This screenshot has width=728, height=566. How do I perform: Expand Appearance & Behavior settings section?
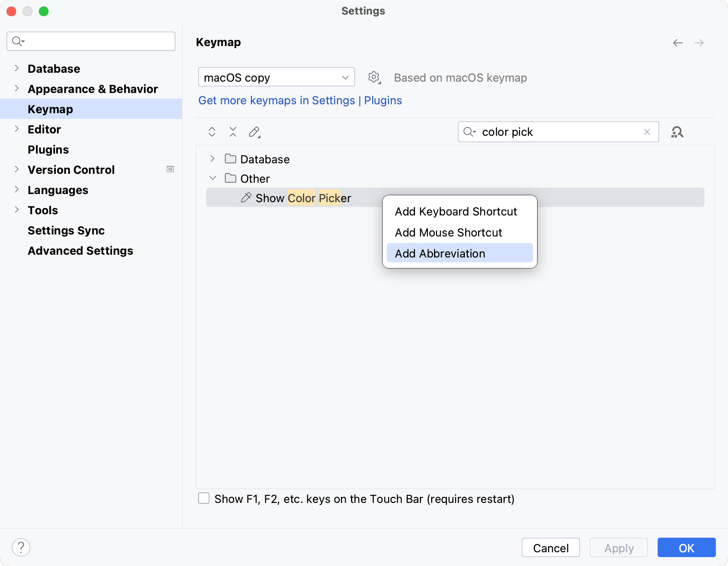click(17, 89)
